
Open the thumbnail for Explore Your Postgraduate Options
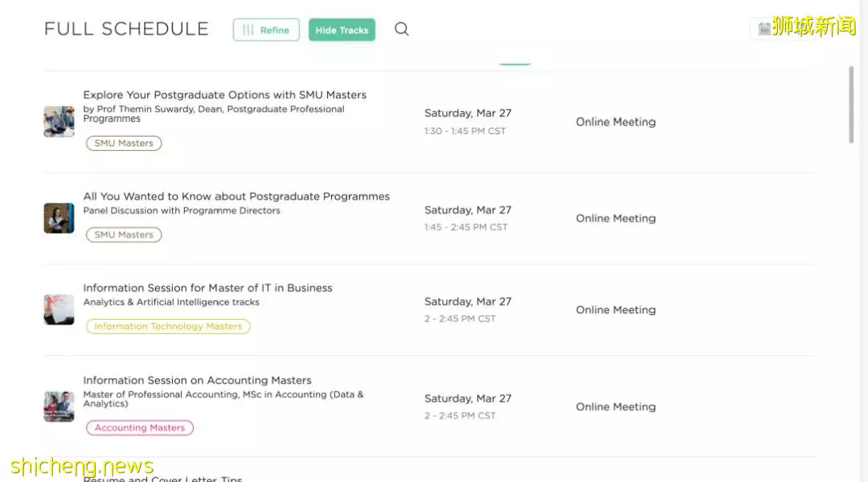(x=59, y=122)
